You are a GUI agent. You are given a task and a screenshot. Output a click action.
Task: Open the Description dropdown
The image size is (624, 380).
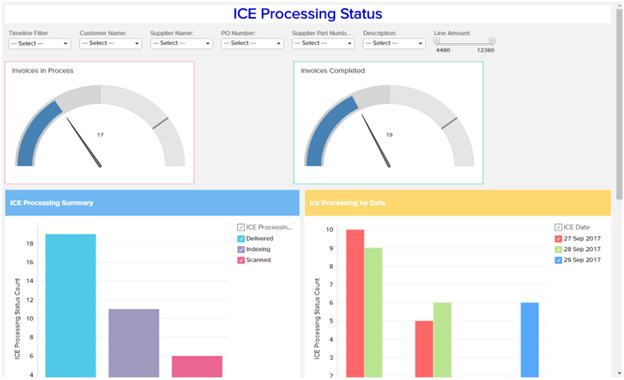394,43
